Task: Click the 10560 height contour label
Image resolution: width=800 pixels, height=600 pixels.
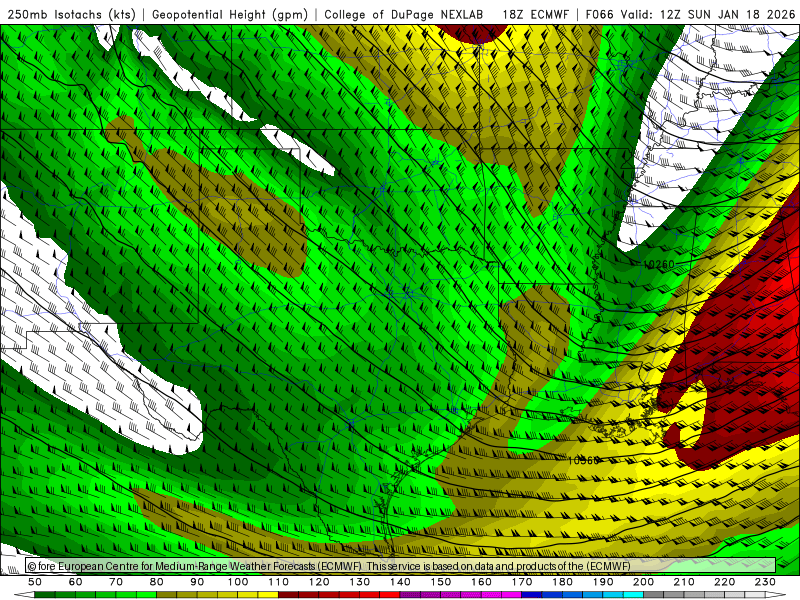Action: [x=583, y=460]
